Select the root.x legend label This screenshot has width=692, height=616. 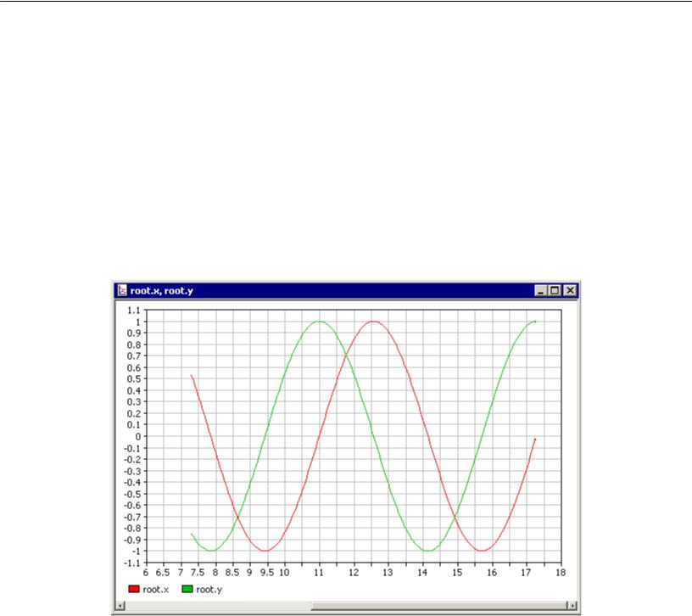click(x=156, y=589)
